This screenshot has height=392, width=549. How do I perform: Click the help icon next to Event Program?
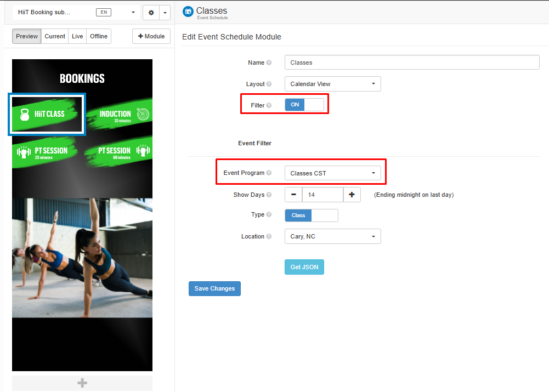(x=269, y=172)
